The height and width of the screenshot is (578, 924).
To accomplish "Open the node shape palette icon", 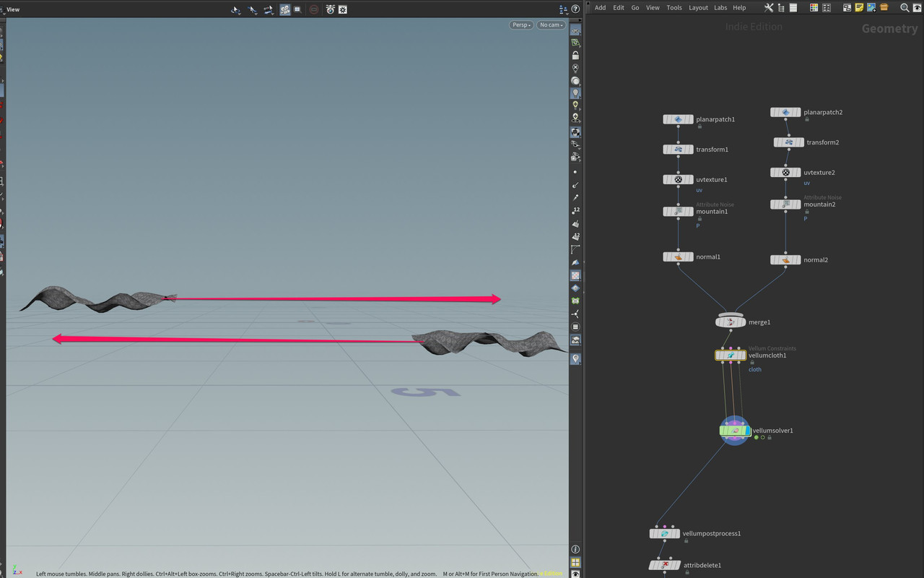I will point(826,7).
